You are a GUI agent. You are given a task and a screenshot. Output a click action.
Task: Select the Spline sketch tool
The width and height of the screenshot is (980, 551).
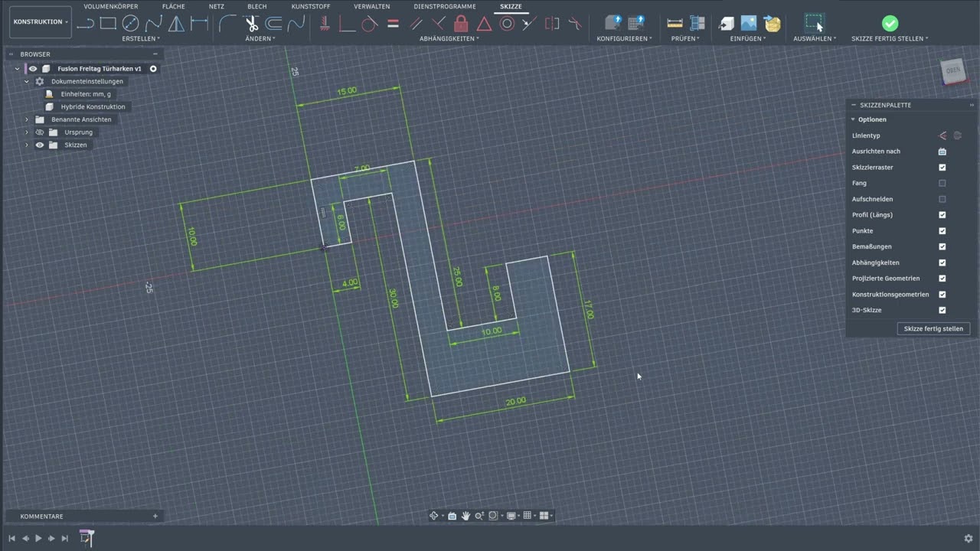tap(153, 24)
